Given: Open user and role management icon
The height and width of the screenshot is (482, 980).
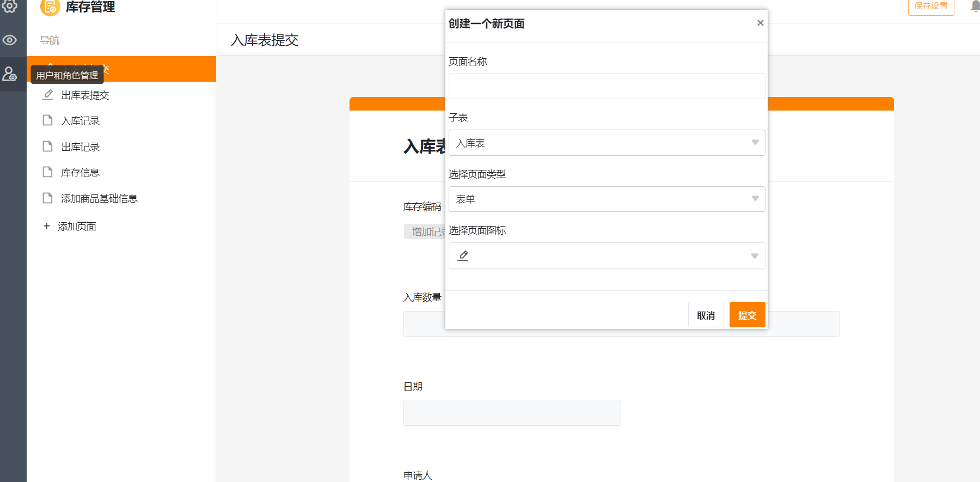Looking at the screenshot, I should [x=10, y=74].
